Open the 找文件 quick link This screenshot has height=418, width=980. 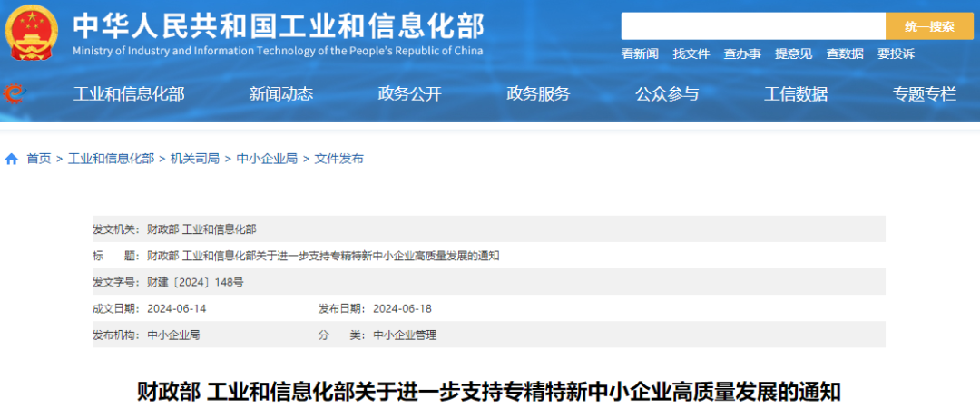point(691,54)
